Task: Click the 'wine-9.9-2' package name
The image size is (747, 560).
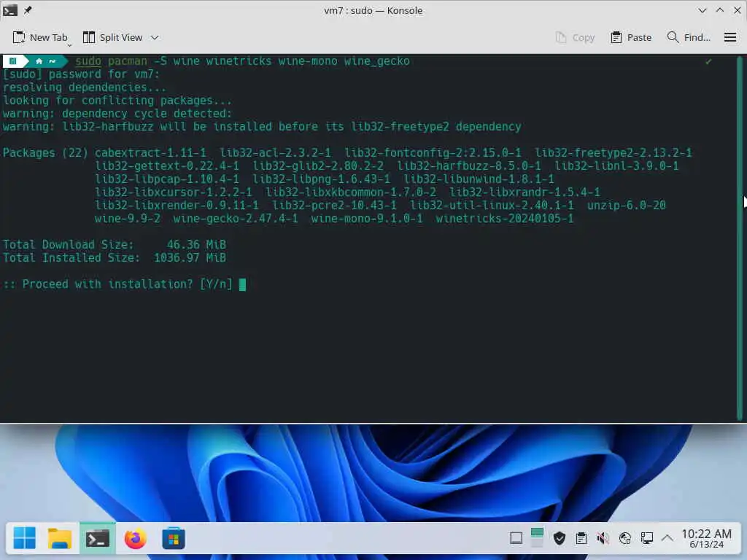Action: pos(127,219)
